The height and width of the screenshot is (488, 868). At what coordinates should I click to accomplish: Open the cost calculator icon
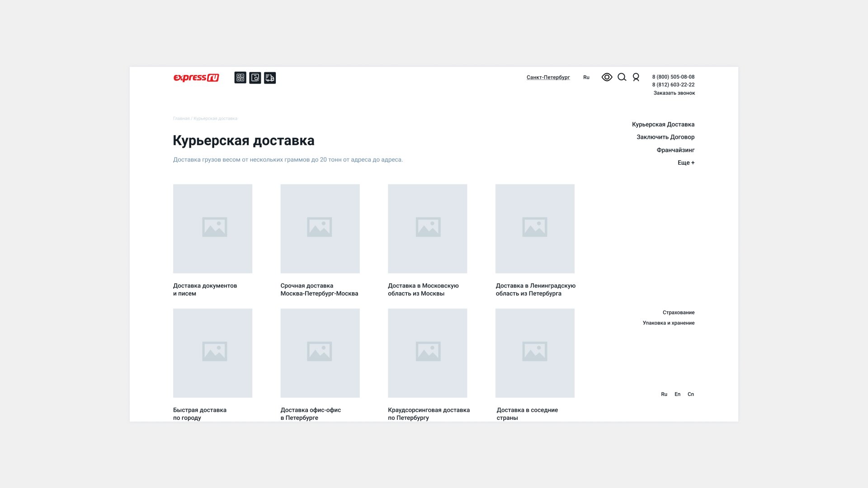[x=241, y=78]
